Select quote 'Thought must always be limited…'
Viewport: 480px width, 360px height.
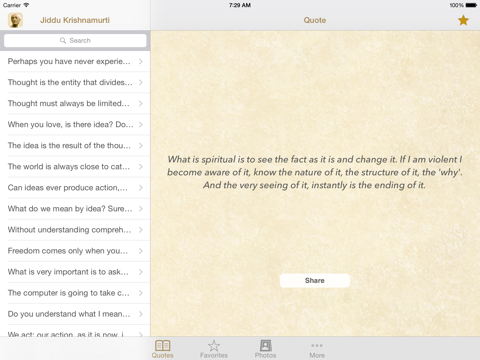pos(75,103)
